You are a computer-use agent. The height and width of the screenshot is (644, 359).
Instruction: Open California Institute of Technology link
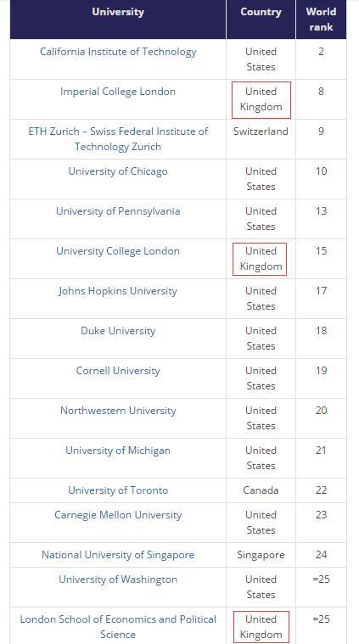(118, 52)
